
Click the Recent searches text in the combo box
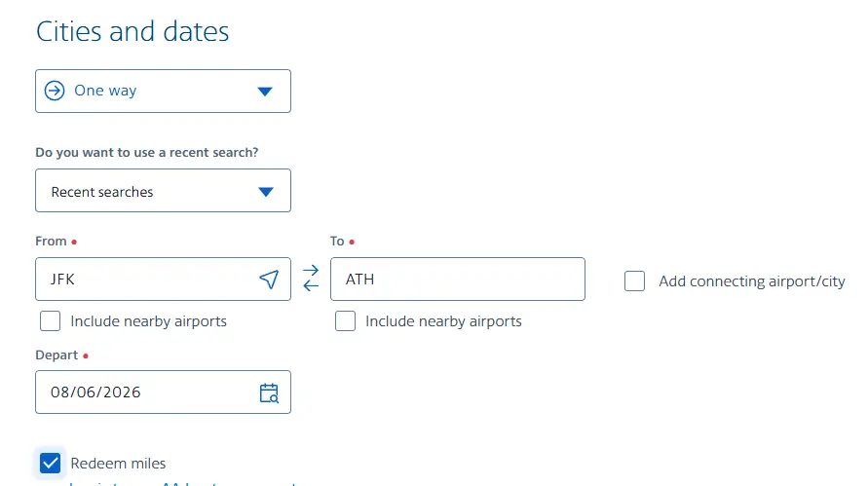(x=102, y=192)
